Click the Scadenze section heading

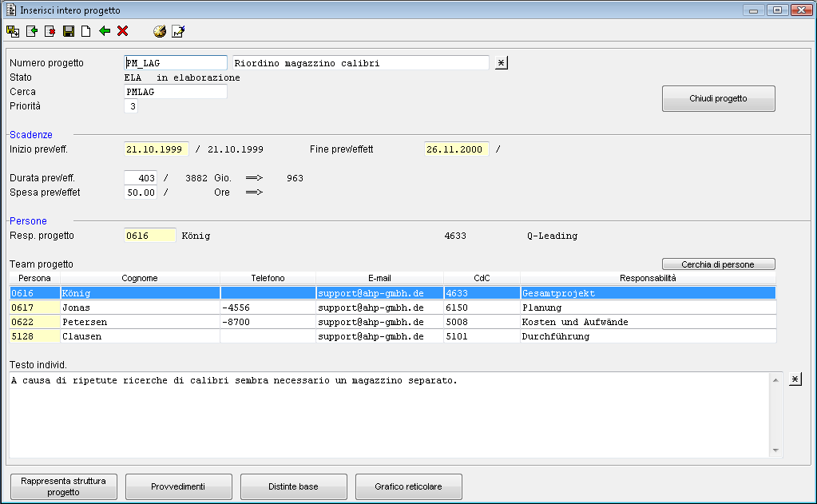pos(31,134)
